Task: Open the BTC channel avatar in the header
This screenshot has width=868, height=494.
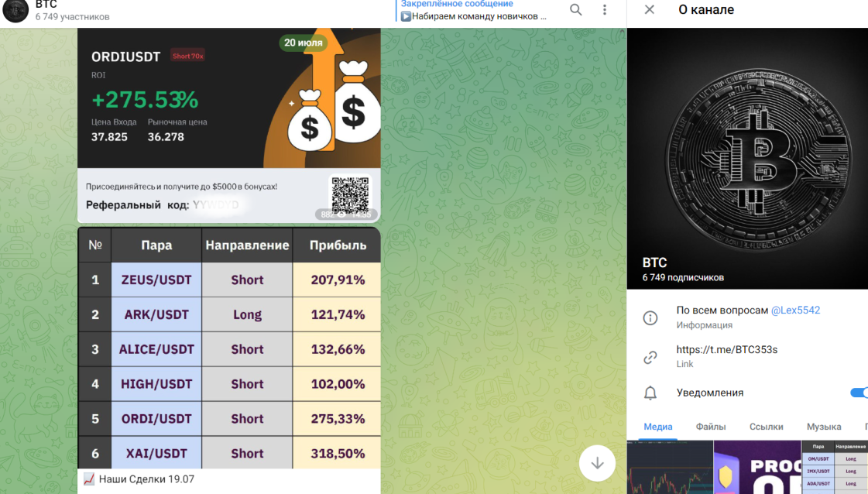Action: [15, 10]
